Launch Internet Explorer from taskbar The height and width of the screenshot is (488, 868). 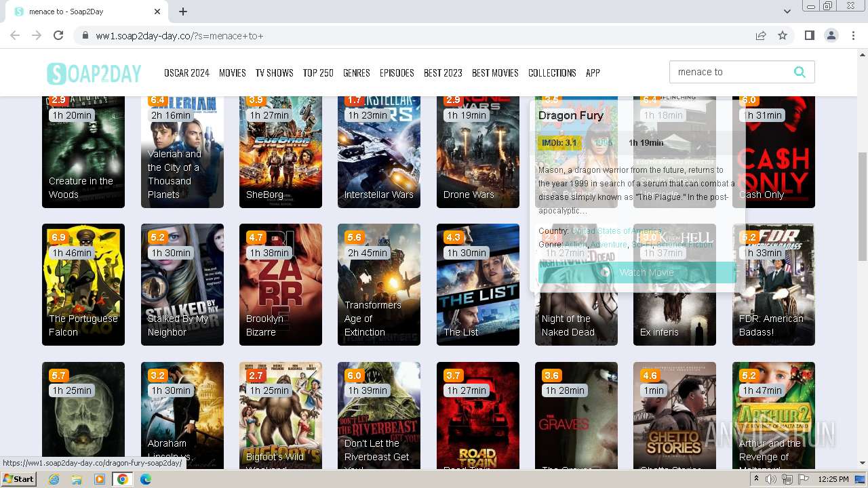click(x=54, y=479)
